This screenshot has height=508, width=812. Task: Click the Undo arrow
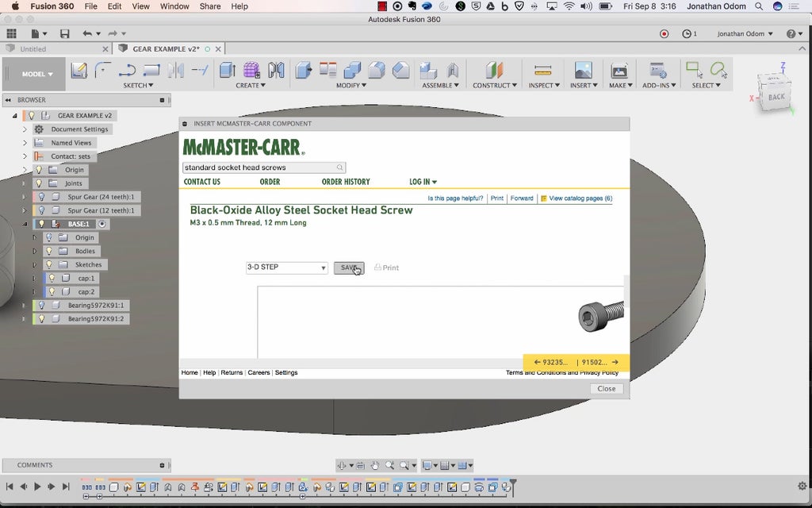(87, 33)
